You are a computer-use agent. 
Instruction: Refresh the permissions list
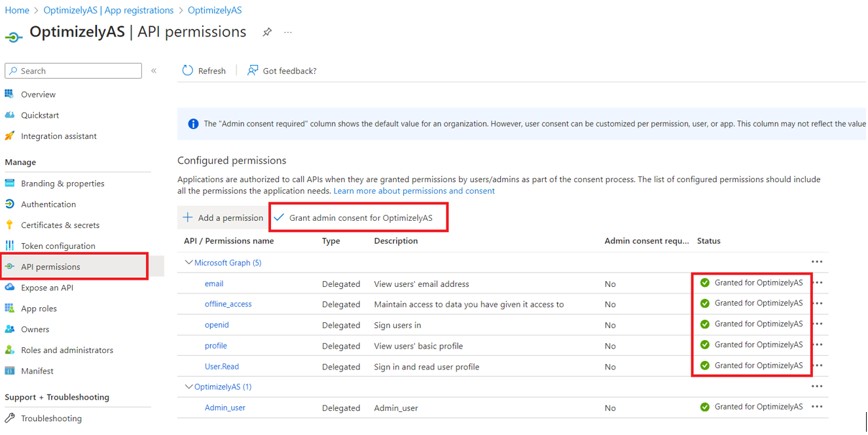(x=204, y=71)
